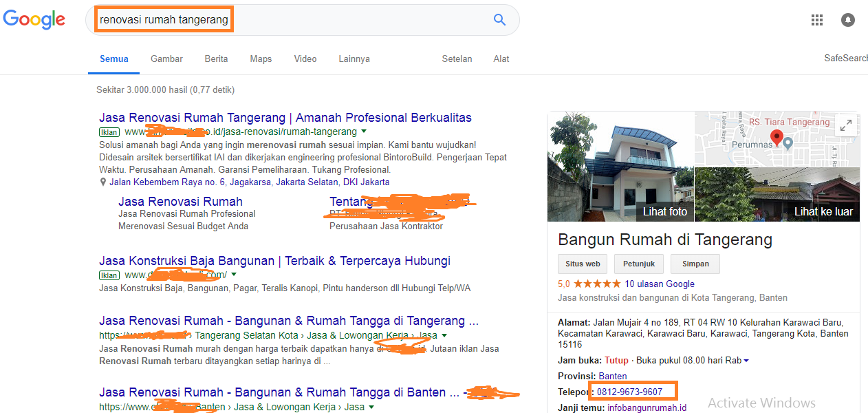This screenshot has width=868, height=413.
Task: Expand the dropdown arrow after Banten breadcrumb
Action: point(371,407)
